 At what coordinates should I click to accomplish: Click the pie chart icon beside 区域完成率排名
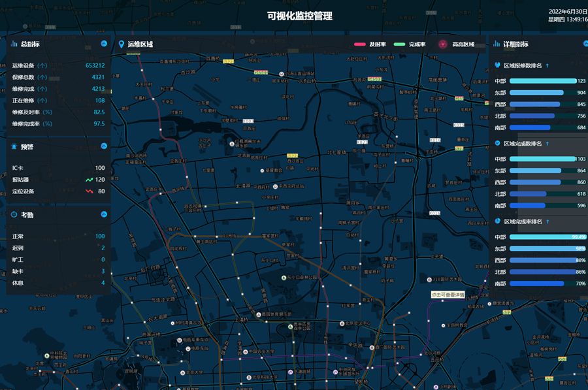pyautogui.click(x=498, y=221)
